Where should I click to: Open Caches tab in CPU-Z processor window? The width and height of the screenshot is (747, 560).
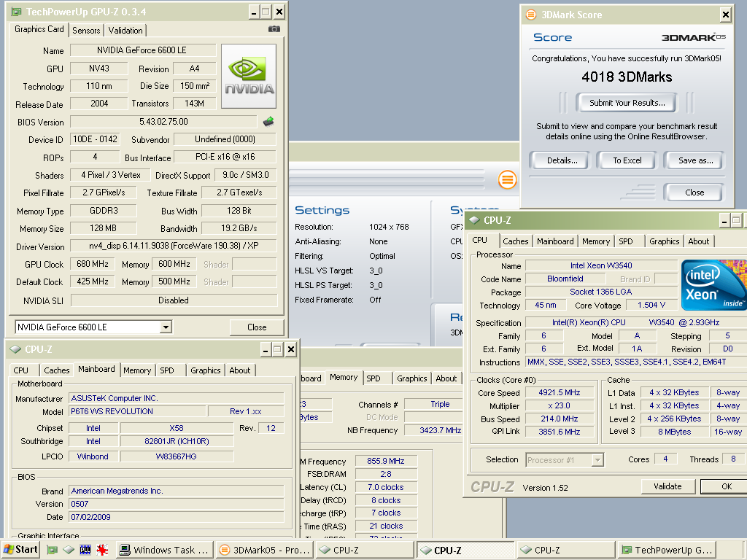pyautogui.click(x=516, y=241)
